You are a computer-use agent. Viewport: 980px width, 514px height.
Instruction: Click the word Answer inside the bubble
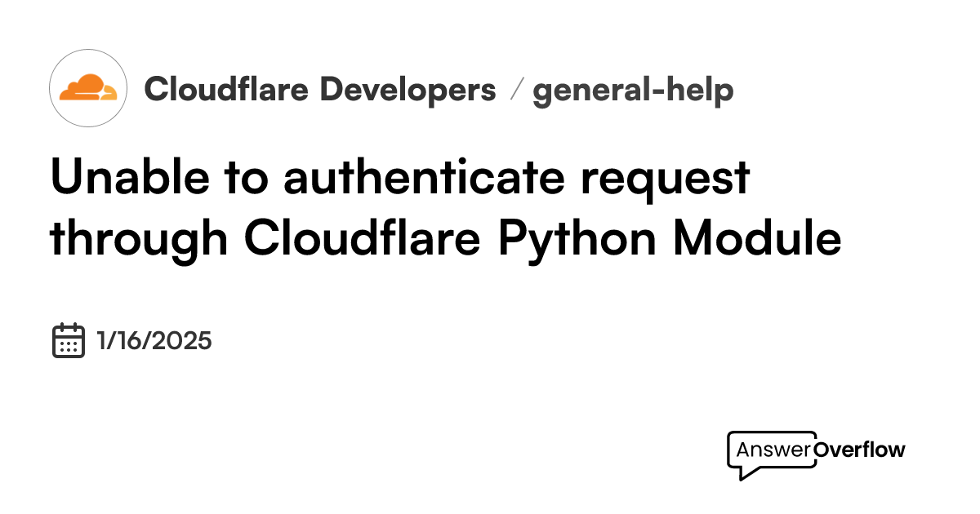pos(773,450)
